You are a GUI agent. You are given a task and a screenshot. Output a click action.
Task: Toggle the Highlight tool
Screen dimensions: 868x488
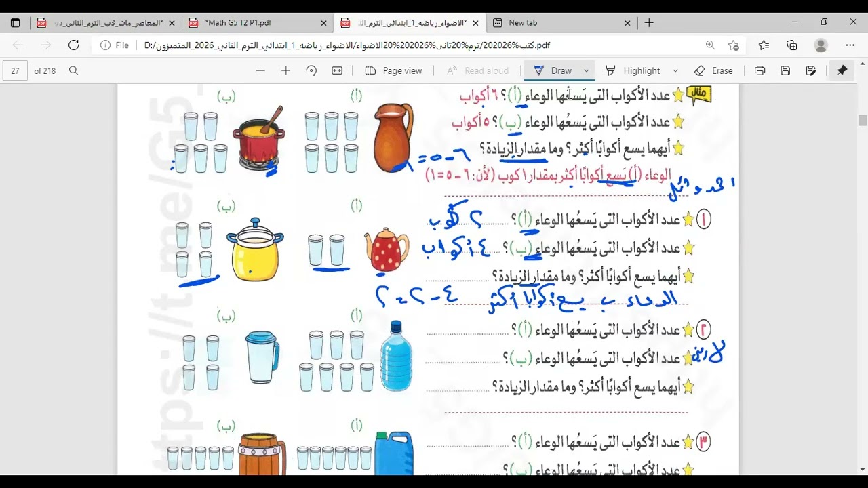[x=632, y=70]
